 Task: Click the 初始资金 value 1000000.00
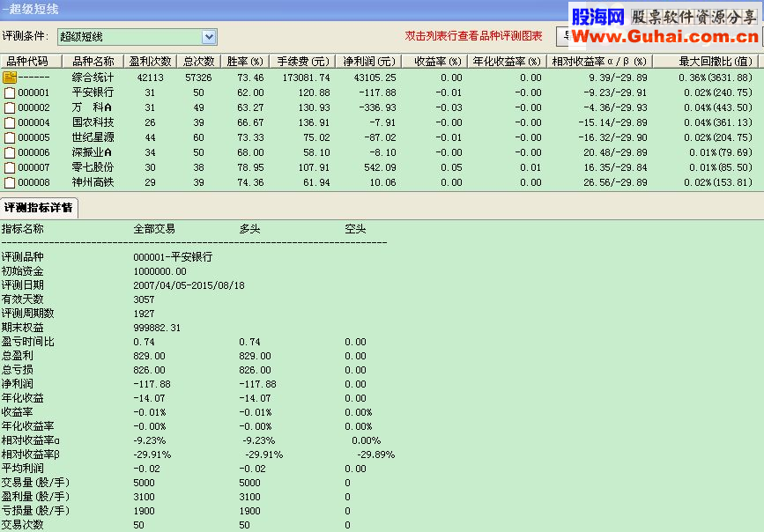[x=159, y=271]
